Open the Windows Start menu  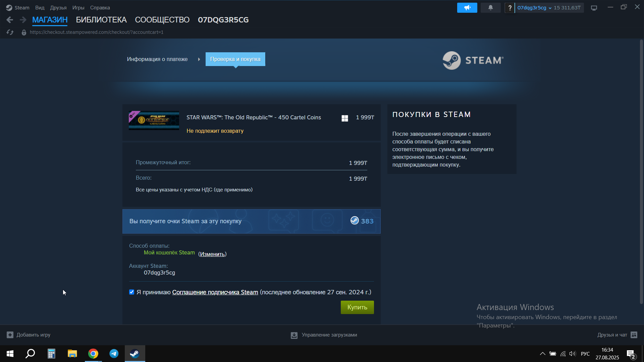pos(10,354)
